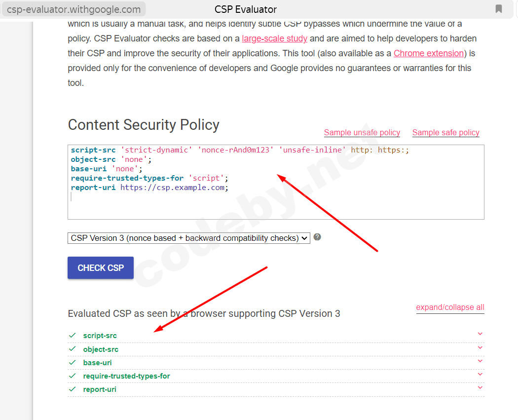Expand the base-uri row chevron

[x=480, y=361]
